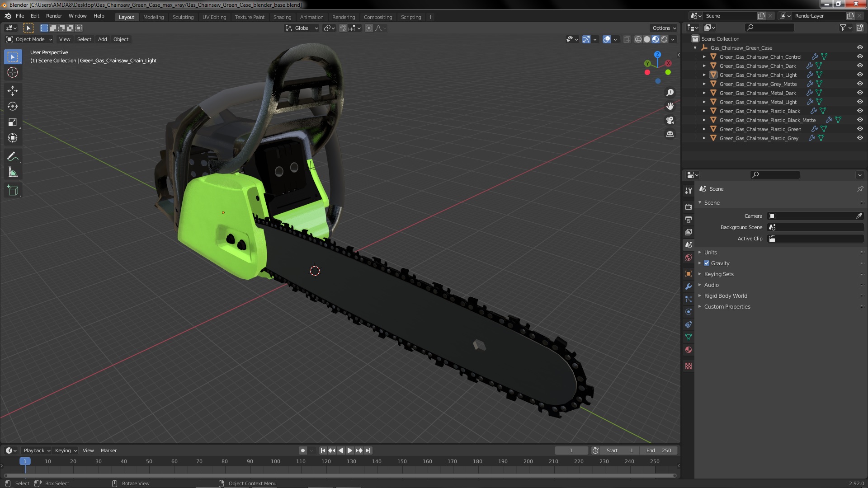Expand the Custom Properties panel

click(x=727, y=306)
